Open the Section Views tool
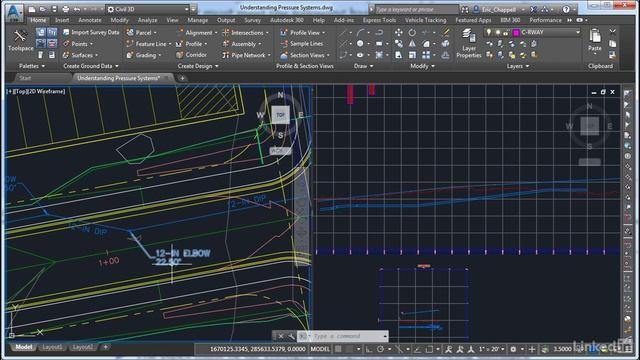640x360 pixels. pyautogui.click(x=305, y=55)
